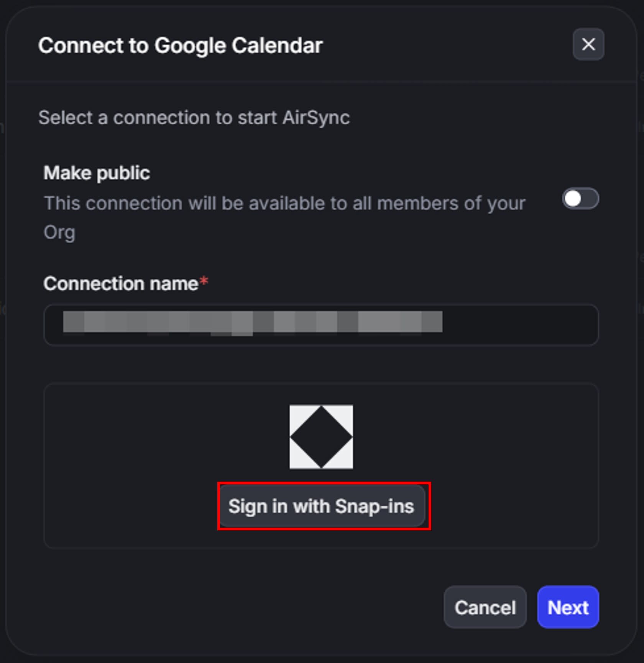
Task: Click the Connect to Google Calendar title
Action: coord(180,45)
